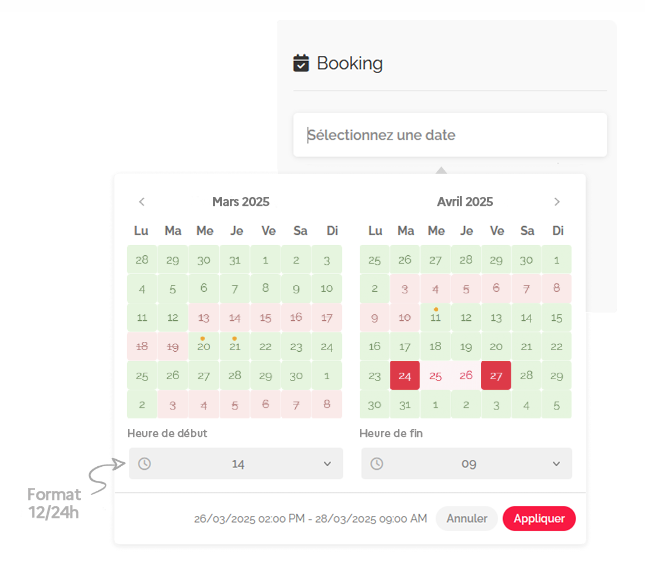Screen dimensions: 645x564
Task: Select March 21 with orange dot
Action: click(x=235, y=347)
